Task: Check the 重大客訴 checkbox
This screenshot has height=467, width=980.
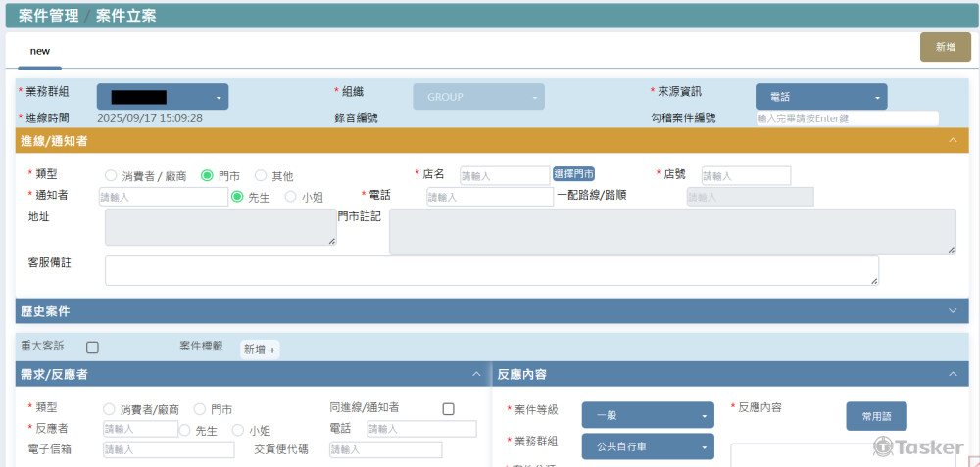Action: point(92,348)
